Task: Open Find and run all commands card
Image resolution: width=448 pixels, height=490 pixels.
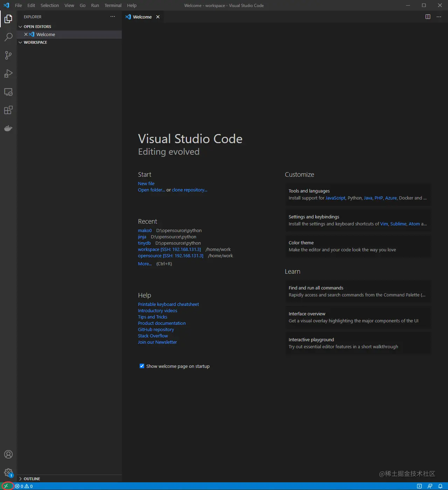Action: (x=358, y=291)
